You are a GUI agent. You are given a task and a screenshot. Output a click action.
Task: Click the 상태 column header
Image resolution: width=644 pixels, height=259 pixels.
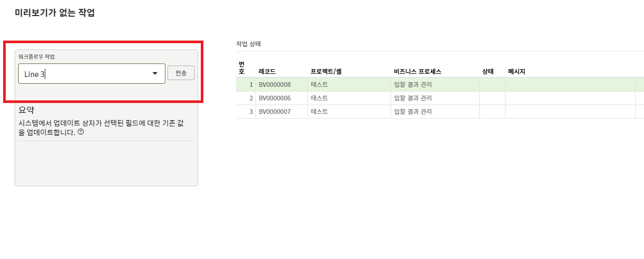click(x=488, y=71)
